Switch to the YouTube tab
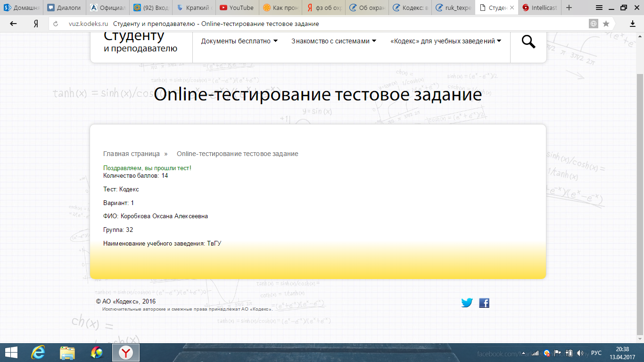The image size is (644, 362). (x=237, y=8)
